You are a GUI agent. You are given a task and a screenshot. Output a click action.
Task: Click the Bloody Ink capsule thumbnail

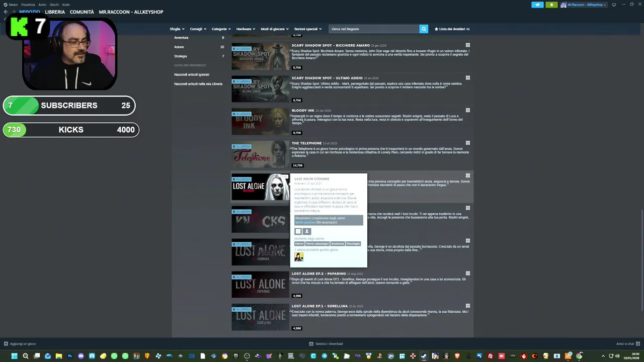pyautogui.click(x=261, y=122)
